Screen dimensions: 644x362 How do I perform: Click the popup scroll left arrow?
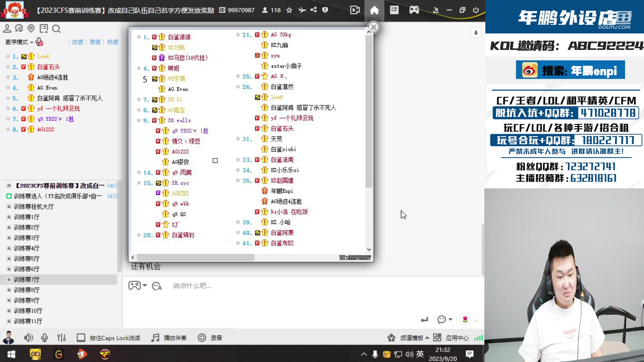tap(133, 257)
